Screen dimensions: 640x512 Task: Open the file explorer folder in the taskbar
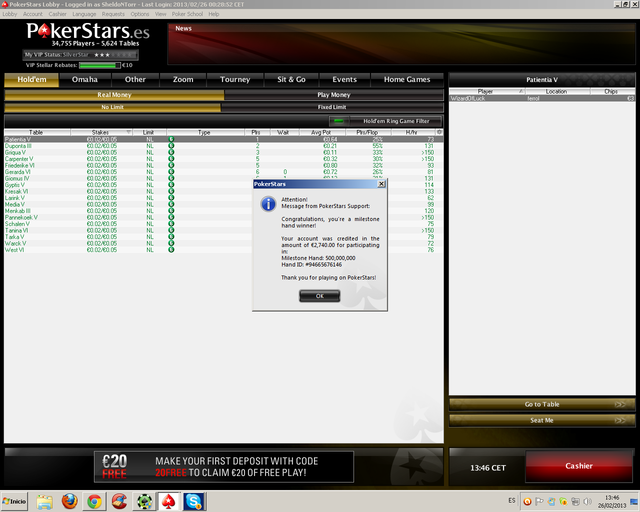(44, 502)
